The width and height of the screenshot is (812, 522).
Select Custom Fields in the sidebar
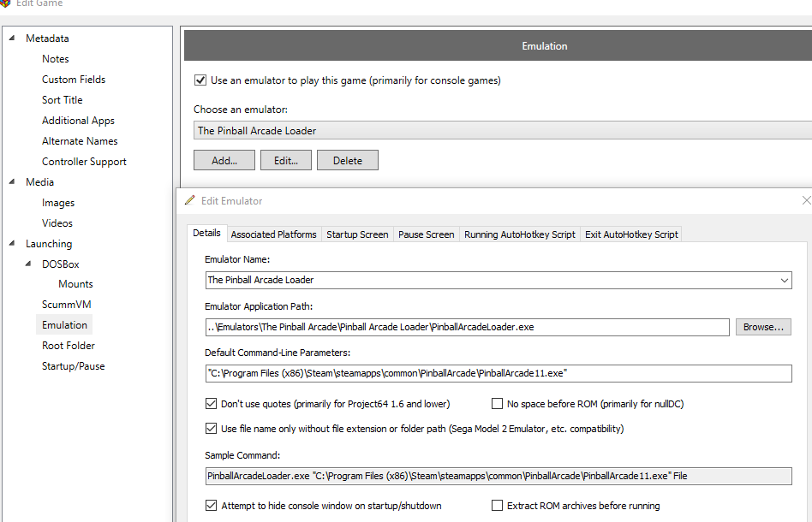point(74,79)
